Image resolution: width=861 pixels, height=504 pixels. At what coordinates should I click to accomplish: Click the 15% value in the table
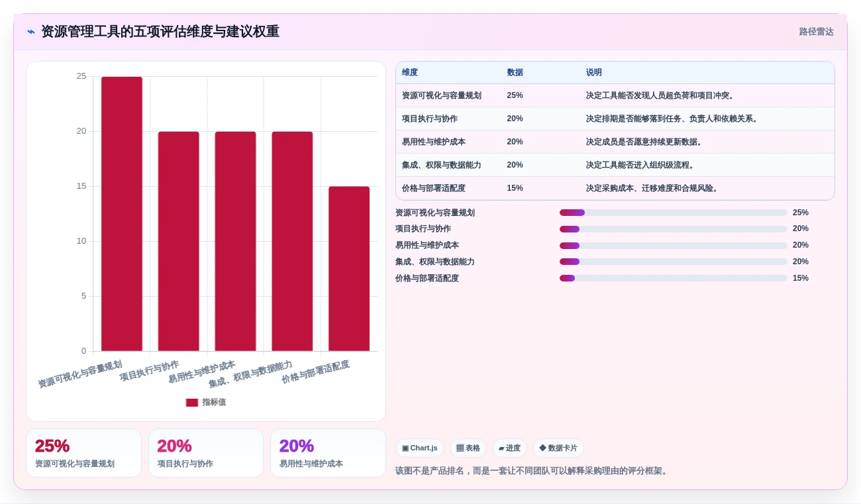click(515, 188)
